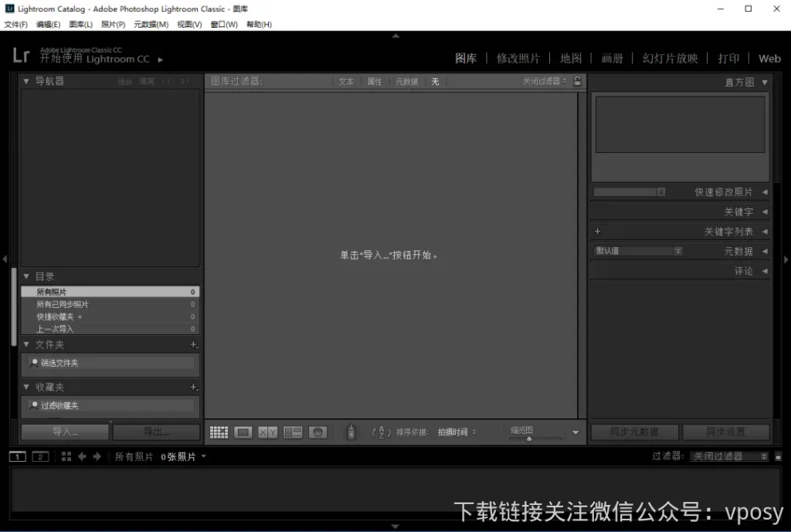Screen dimensions: 791x532
Task: Expand the Comments (评论) panel
Action: [x=765, y=271]
